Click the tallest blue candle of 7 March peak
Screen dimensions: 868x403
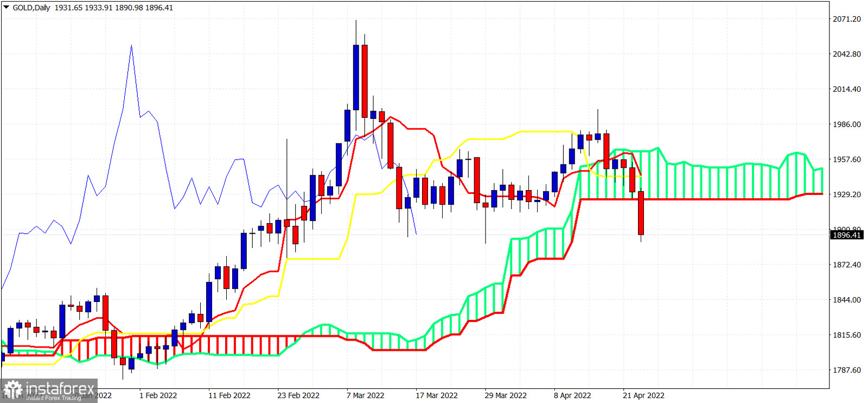(356, 78)
